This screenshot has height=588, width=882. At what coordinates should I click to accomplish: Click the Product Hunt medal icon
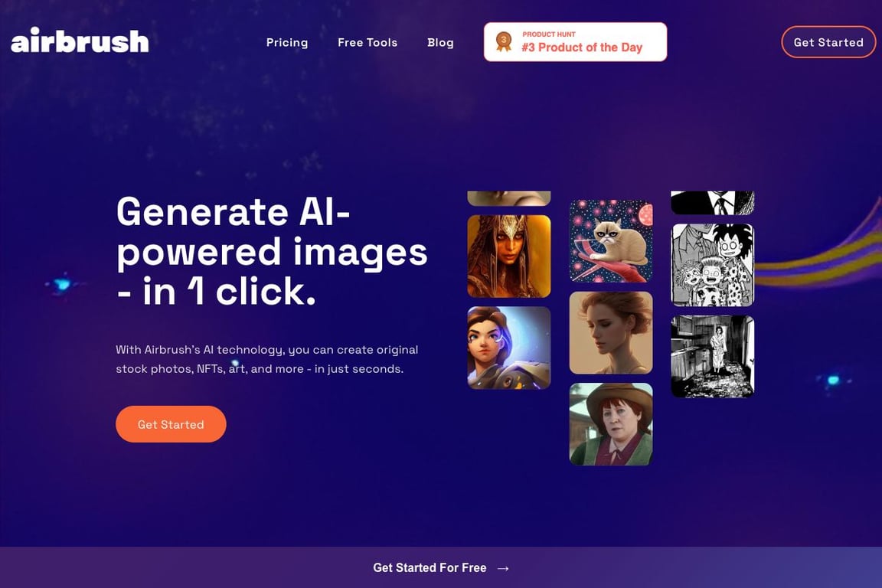(x=504, y=41)
